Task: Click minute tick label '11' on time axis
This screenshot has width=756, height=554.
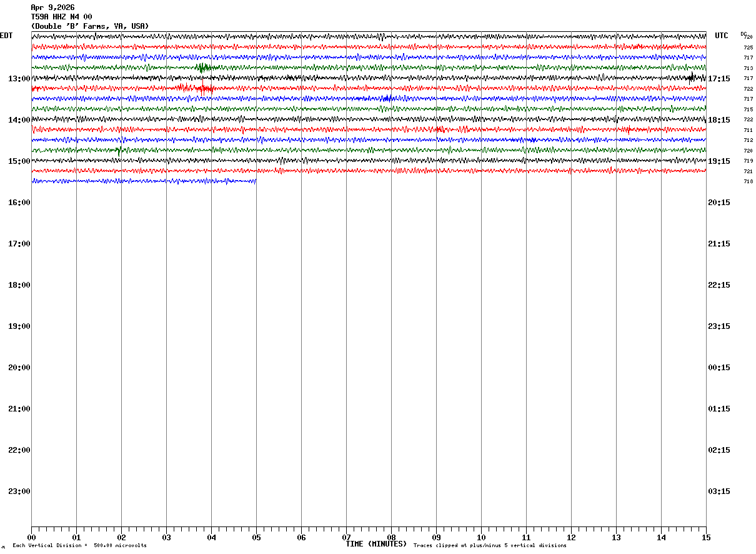Action: [x=526, y=538]
